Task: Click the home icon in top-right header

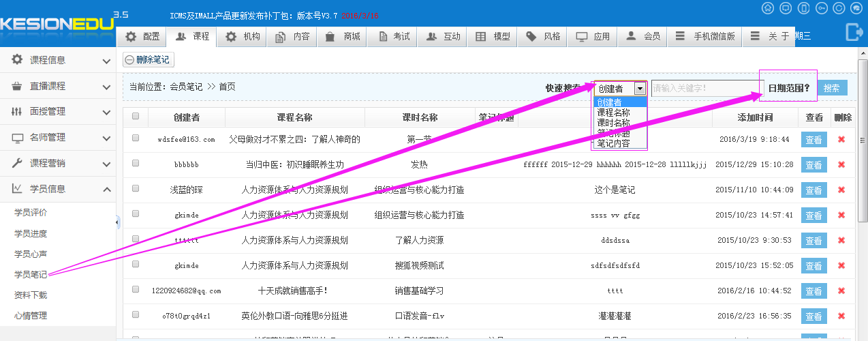Action: 768,8
